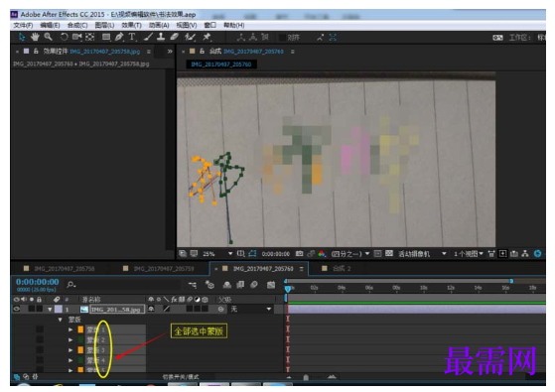The height and width of the screenshot is (392, 555).
Task: Click the orange color label of 蒙版 1
Action: pos(80,329)
